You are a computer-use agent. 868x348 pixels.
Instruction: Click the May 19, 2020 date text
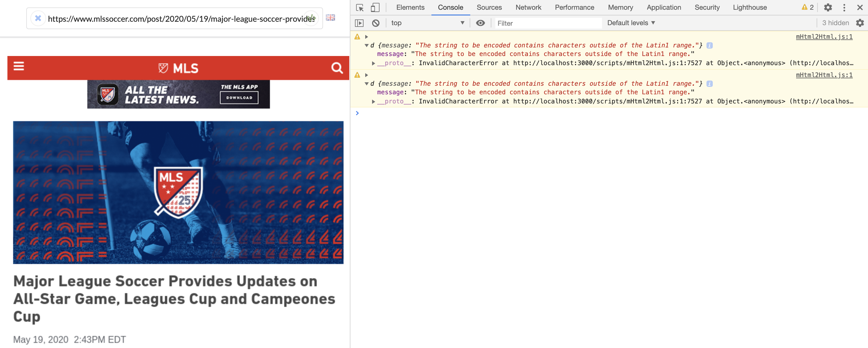[41, 339]
